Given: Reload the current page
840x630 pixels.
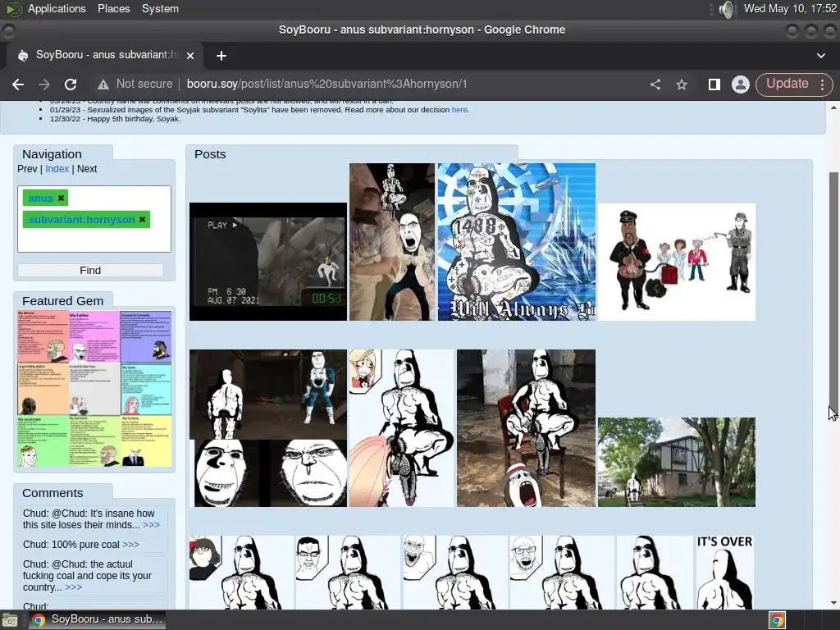Looking at the screenshot, I should click(71, 84).
